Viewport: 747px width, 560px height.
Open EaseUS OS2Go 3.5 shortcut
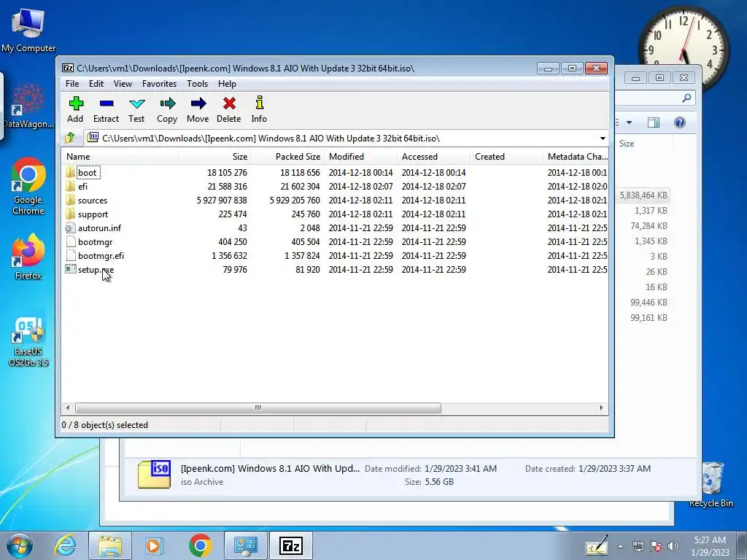coord(28,341)
